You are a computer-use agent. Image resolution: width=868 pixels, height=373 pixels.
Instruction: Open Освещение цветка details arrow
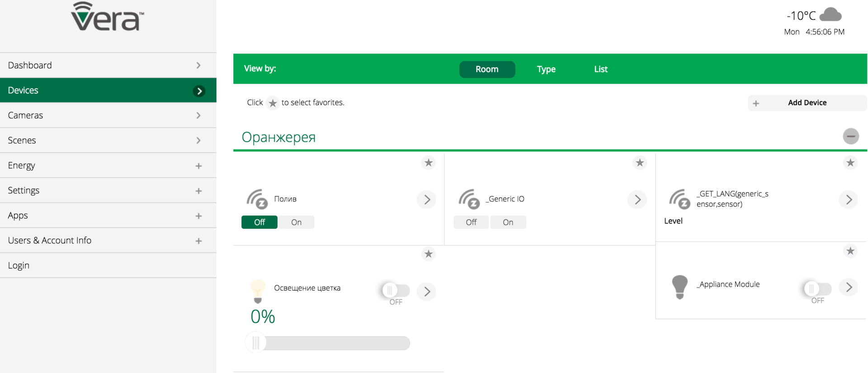[x=427, y=292]
